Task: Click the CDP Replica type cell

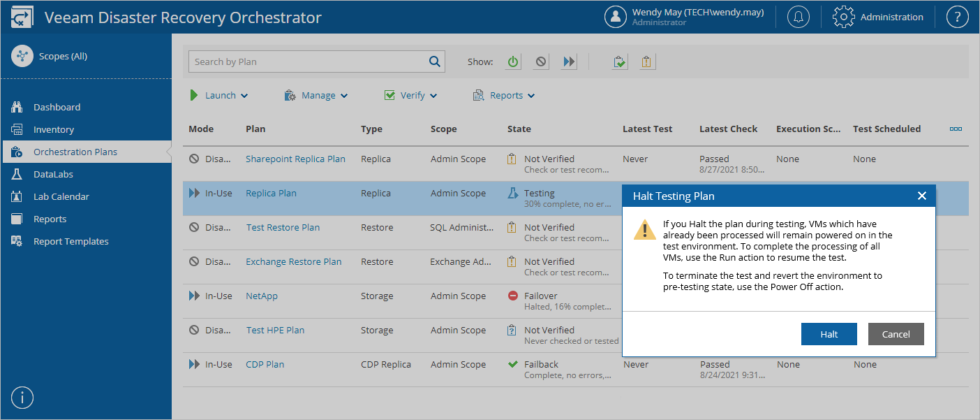Action: (x=386, y=364)
